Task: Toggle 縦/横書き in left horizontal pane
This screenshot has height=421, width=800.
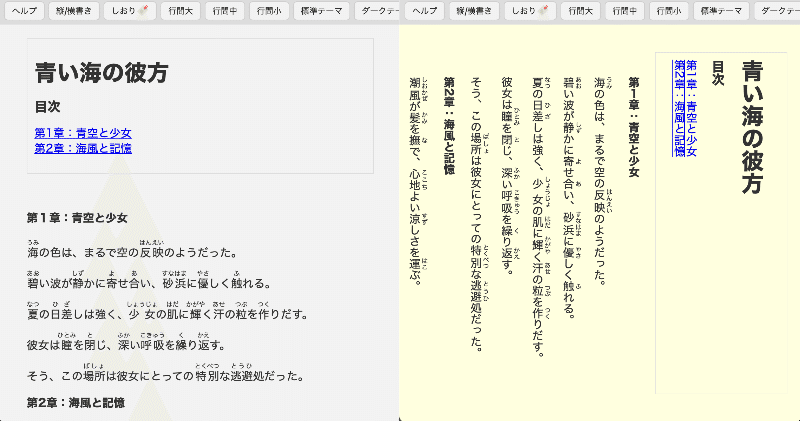Action: tap(74, 11)
